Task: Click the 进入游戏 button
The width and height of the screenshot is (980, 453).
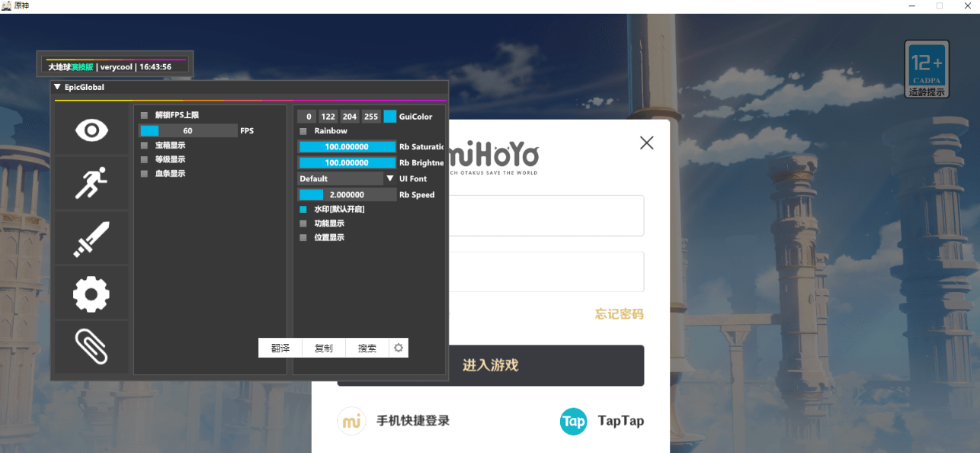Action: tap(491, 365)
